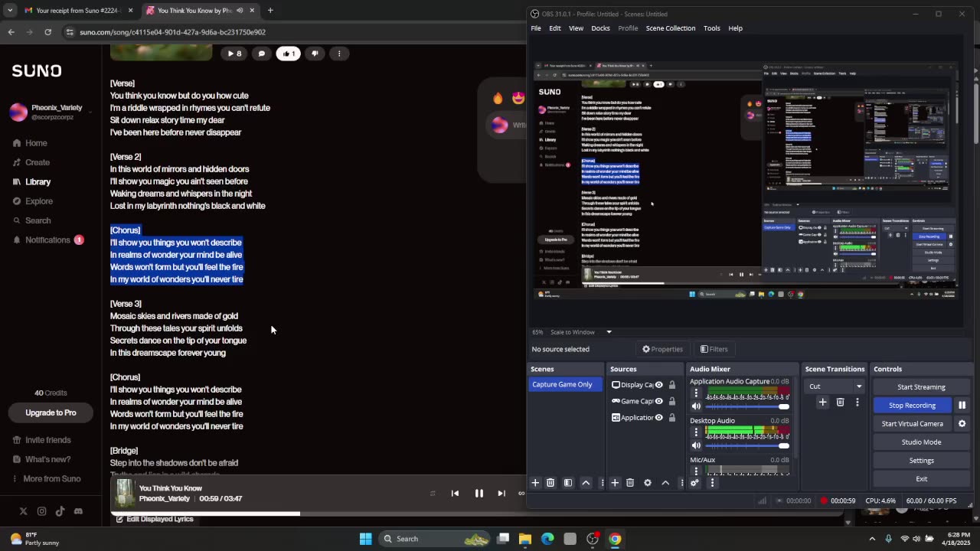Click Stop Recording button

click(912, 406)
